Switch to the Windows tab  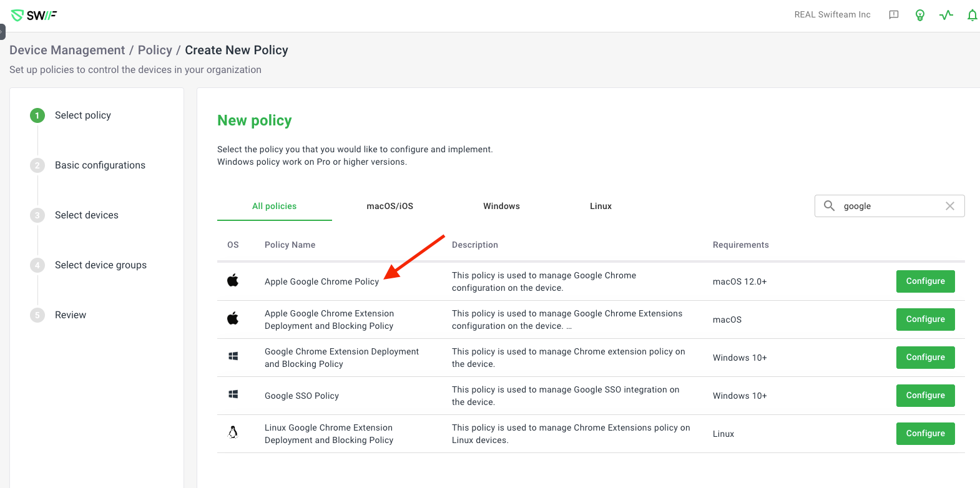501,206
